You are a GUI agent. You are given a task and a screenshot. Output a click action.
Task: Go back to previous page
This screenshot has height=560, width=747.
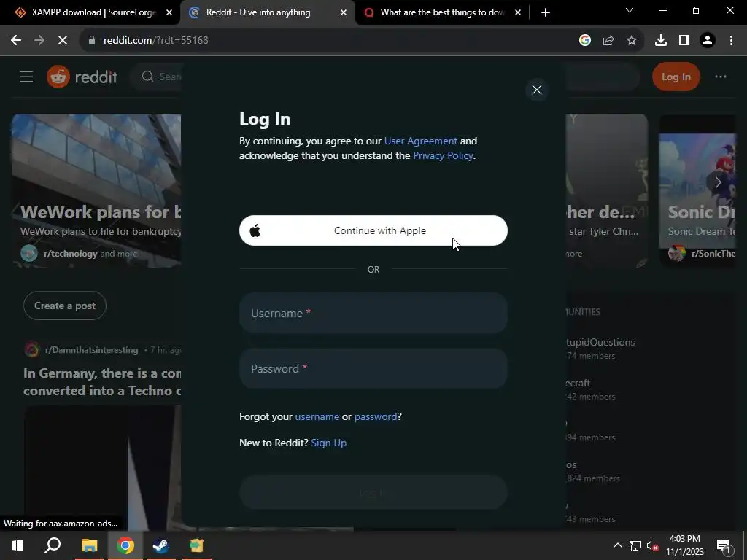[x=16, y=41]
